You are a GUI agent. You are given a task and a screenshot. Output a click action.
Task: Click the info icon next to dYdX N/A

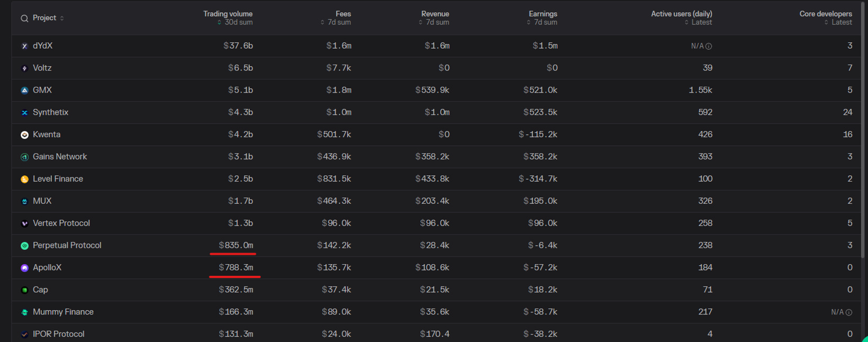(x=709, y=47)
